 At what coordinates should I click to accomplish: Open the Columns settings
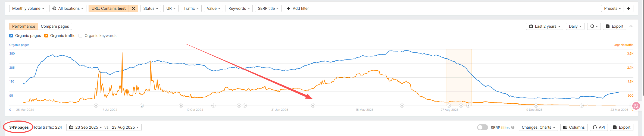point(574,127)
